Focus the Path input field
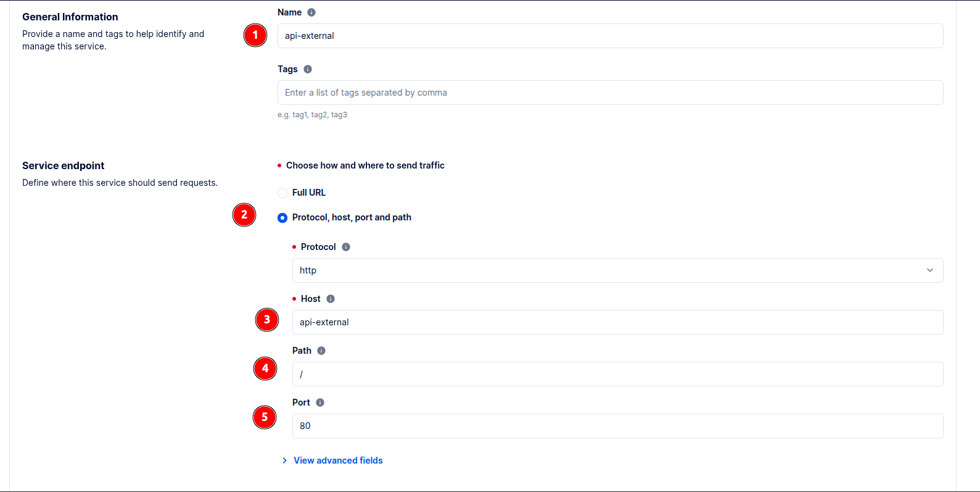This screenshot has width=980, height=492. tap(617, 374)
